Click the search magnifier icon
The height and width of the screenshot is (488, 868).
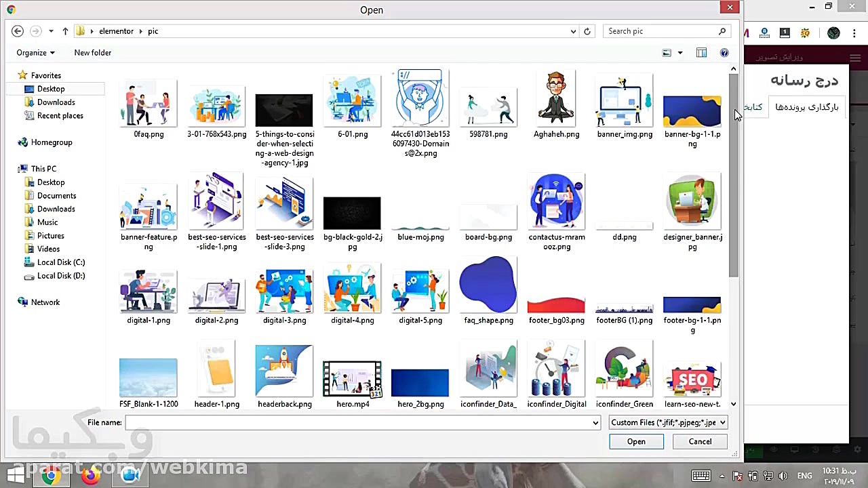tap(722, 31)
